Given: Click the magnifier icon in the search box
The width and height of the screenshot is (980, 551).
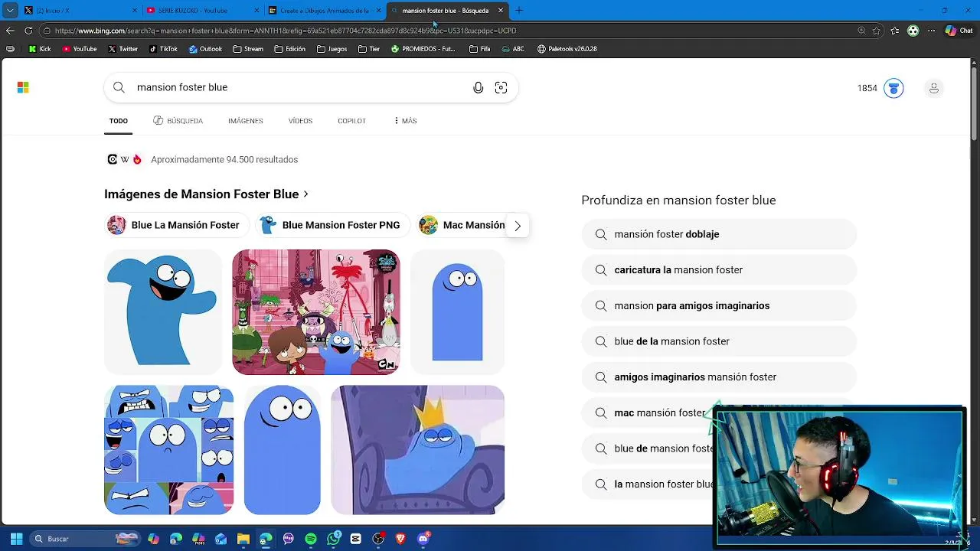Looking at the screenshot, I should click(119, 87).
